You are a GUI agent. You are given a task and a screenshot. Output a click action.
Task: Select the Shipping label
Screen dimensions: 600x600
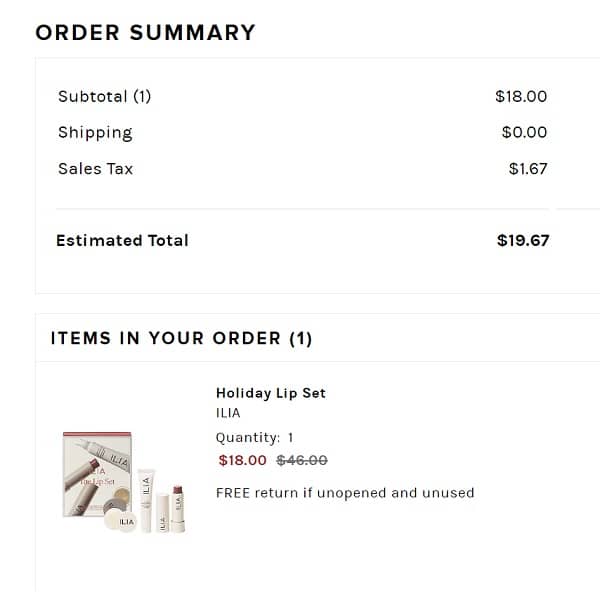95,133
